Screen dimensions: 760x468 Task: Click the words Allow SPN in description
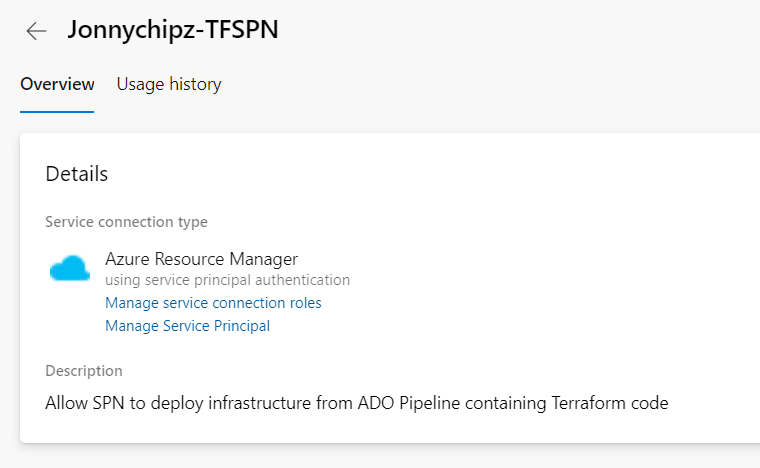[82, 404]
